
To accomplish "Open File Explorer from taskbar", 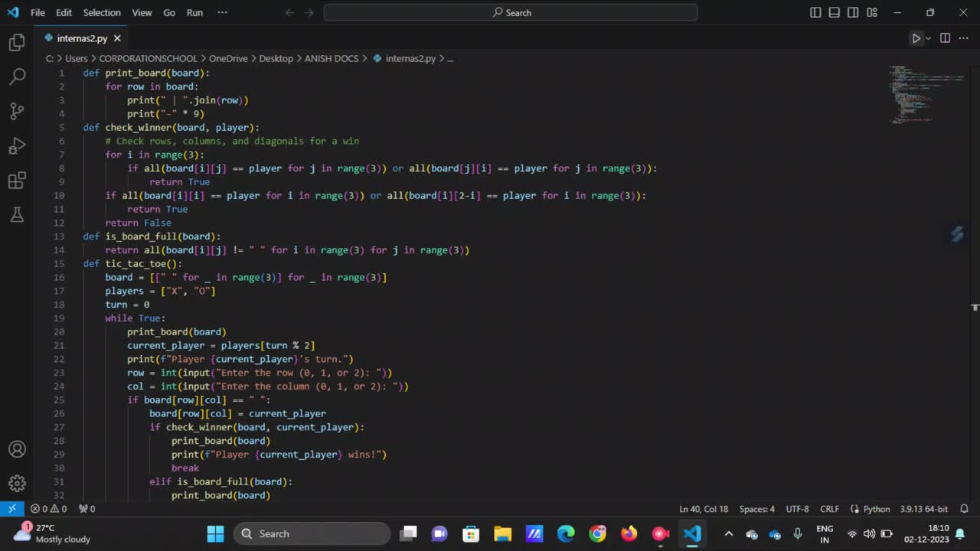I will tap(502, 533).
